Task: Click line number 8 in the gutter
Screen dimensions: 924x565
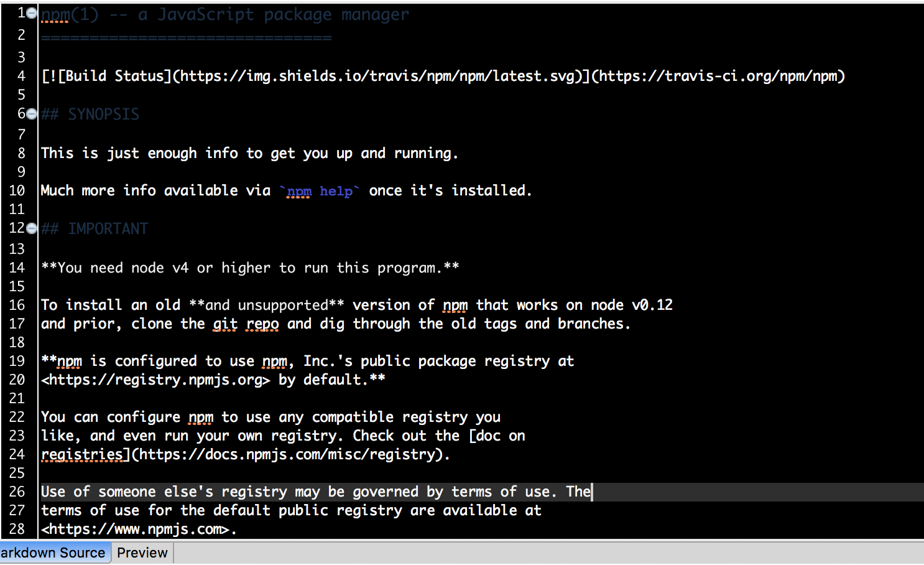Action: [21, 153]
